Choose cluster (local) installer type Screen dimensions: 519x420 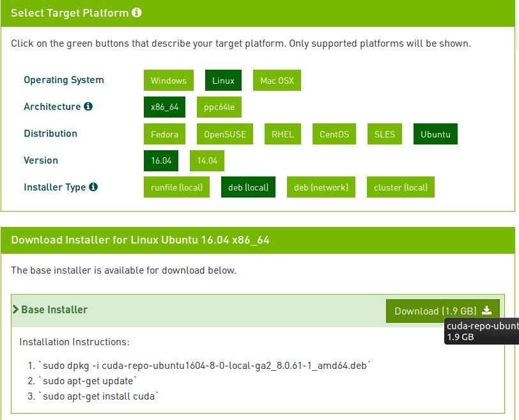pos(401,187)
